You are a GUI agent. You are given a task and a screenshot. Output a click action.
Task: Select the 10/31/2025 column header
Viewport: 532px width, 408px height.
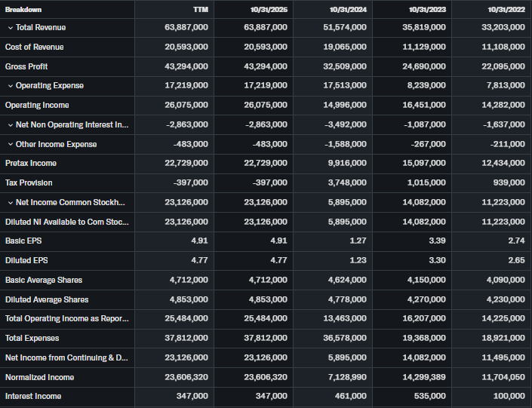tap(269, 9)
